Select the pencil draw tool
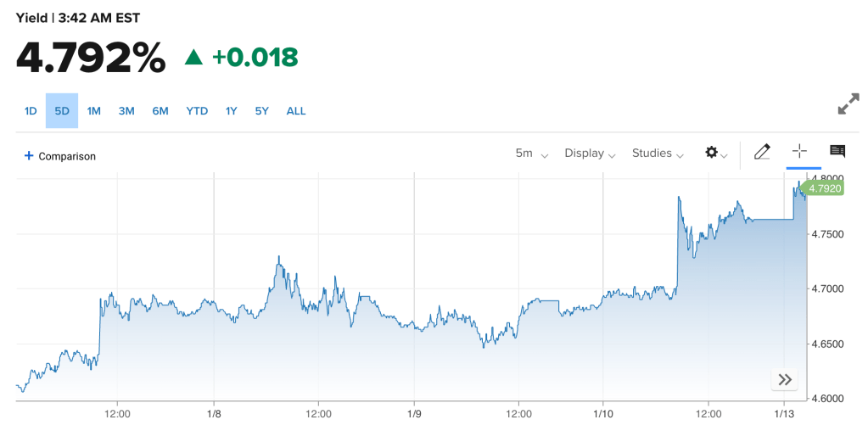This screenshot has height=442, width=868. [761, 153]
